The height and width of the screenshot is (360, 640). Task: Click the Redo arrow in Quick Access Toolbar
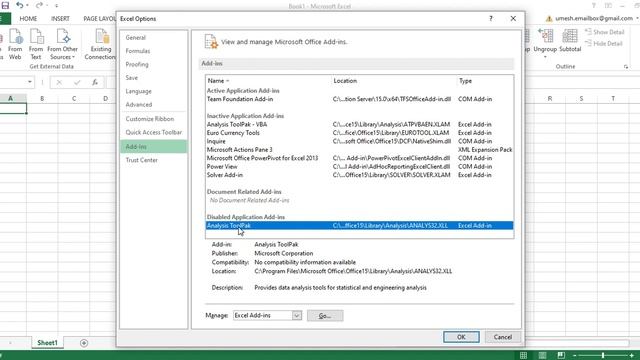(x=39, y=5)
